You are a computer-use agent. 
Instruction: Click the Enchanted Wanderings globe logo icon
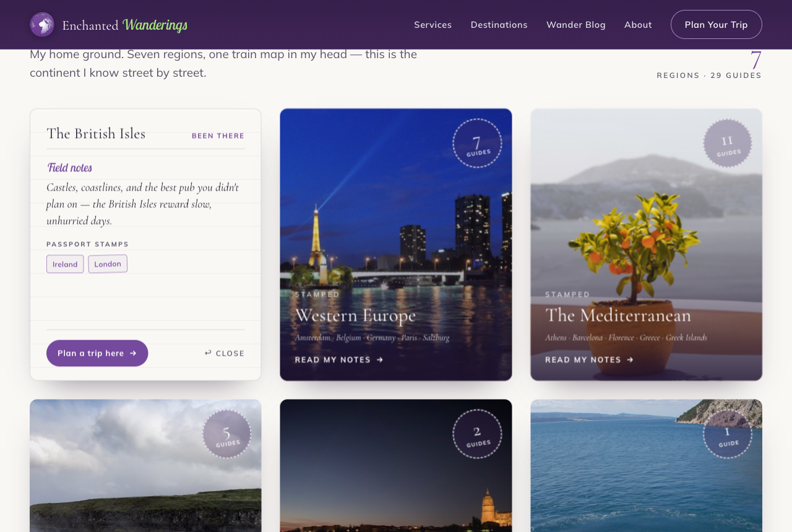(42, 25)
